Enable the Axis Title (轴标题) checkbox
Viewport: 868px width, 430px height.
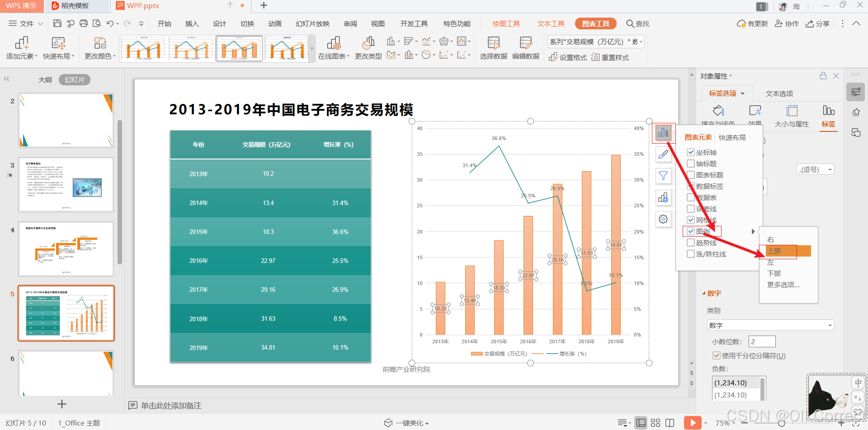tap(691, 164)
